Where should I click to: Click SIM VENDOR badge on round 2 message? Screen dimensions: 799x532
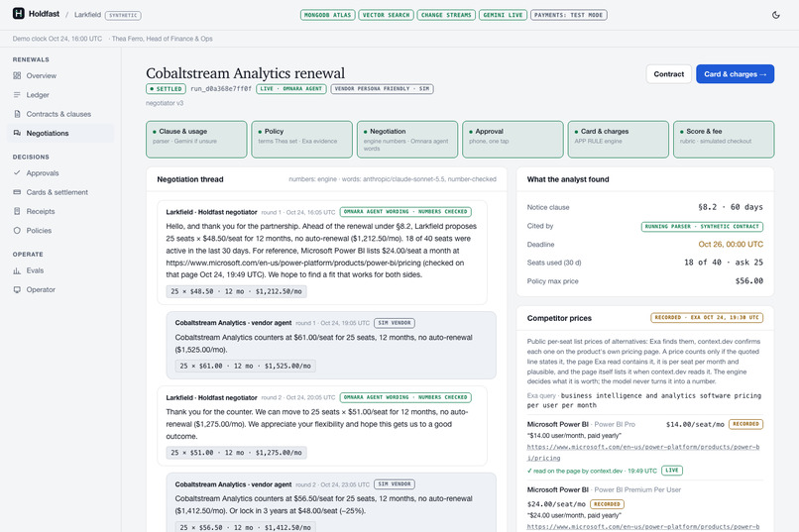(x=394, y=484)
